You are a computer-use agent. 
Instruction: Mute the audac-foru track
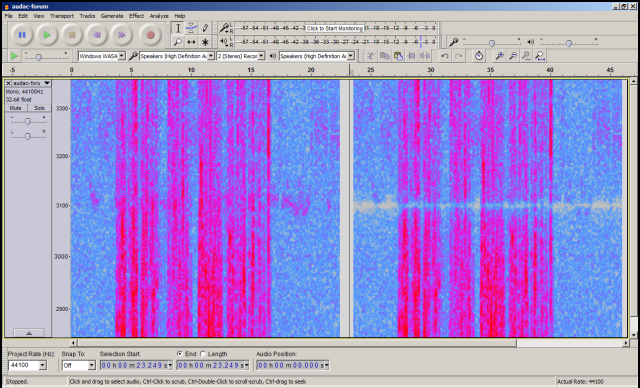(16, 108)
